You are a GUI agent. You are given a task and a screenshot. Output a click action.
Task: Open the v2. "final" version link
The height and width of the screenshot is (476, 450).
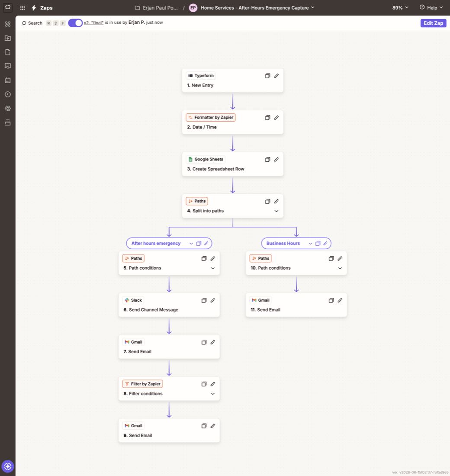pyautogui.click(x=93, y=23)
